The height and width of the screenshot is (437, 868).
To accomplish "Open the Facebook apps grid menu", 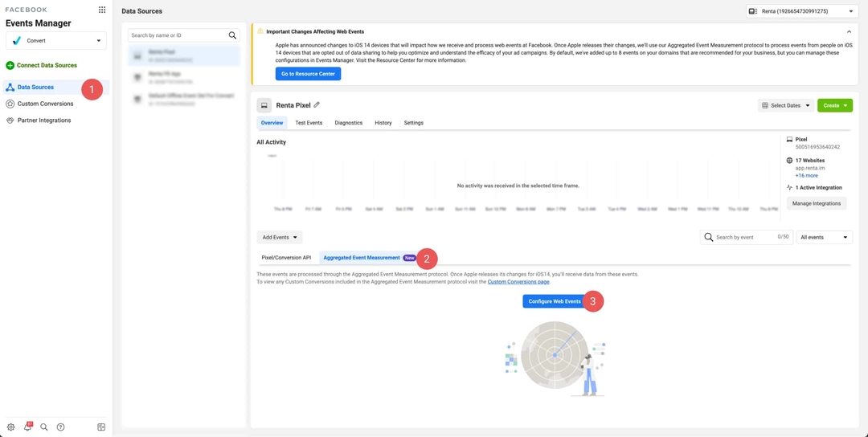I will click(102, 10).
